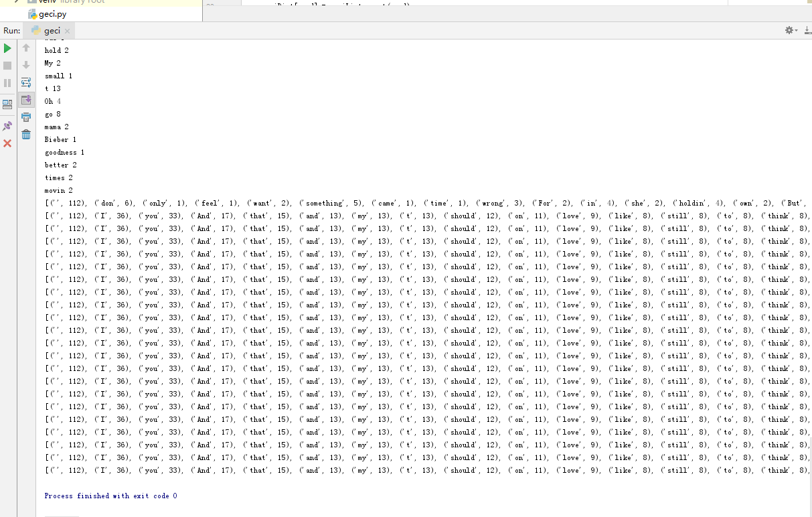Image resolution: width=812 pixels, height=517 pixels.
Task: Click the 'goodness 1' output line
Action: pos(65,152)
